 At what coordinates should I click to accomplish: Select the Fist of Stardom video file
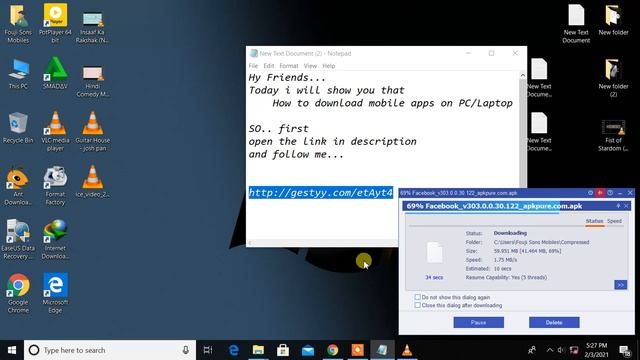(613, 136)
